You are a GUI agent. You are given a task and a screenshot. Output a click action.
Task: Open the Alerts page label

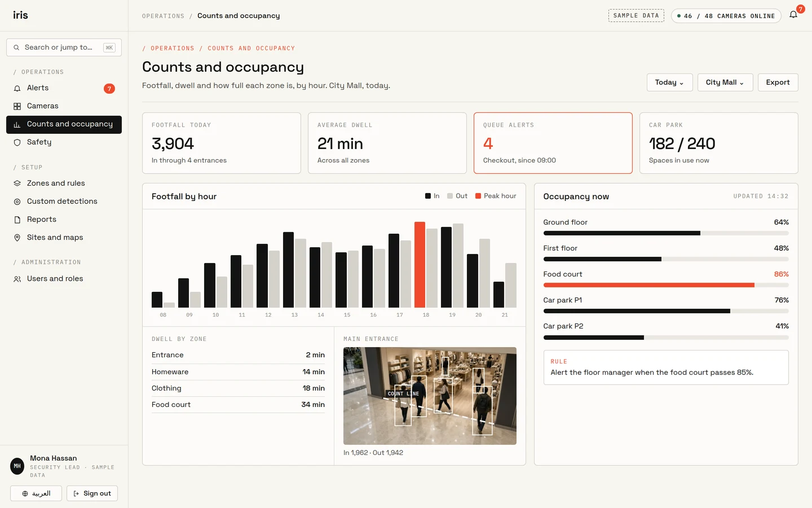[x=38, y=88]
